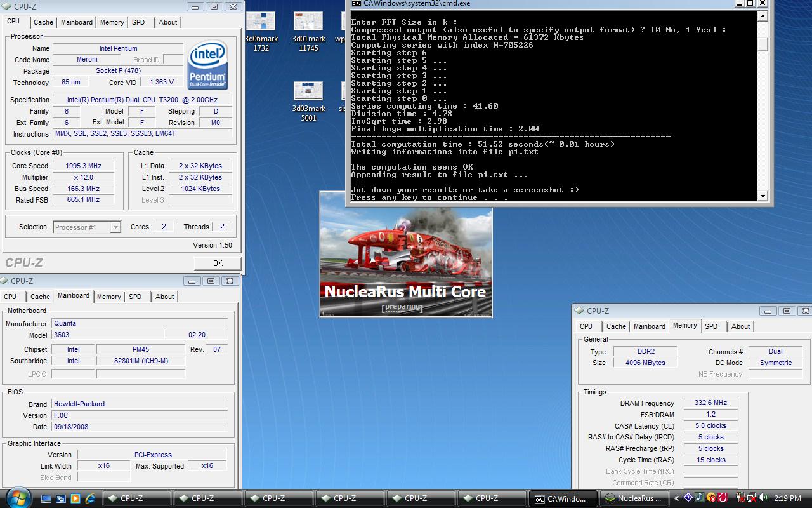812x508 pixels.
Task: Click the memory Size 4096 MBytes value
Action: [646, 363]
